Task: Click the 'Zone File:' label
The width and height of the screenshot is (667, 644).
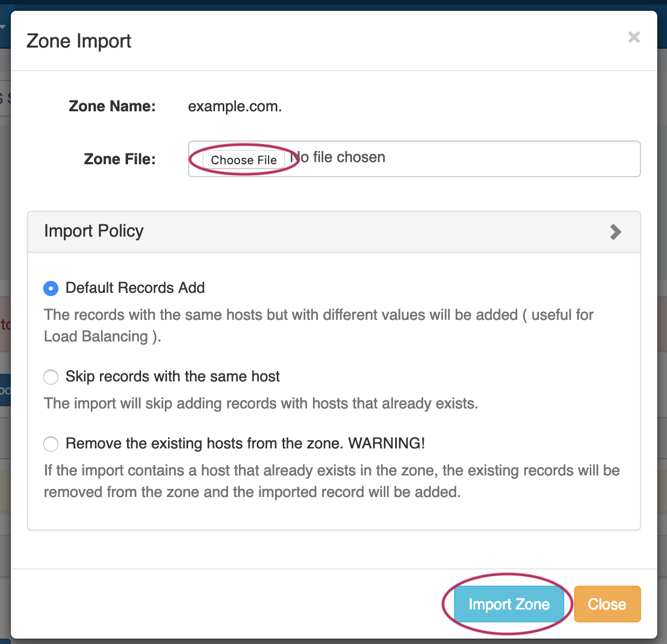Action: coord(119,159)
